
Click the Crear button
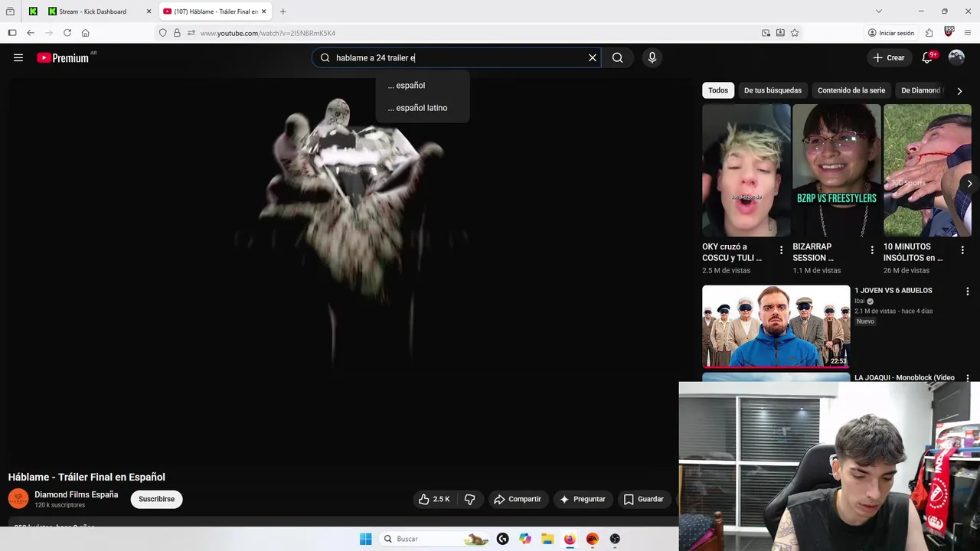(889, 57)
